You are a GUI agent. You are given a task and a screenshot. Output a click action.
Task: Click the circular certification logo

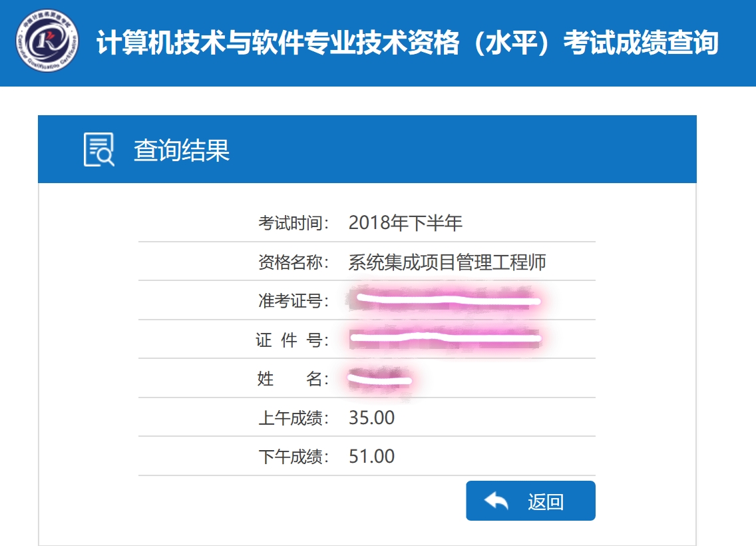click(x=47, y=41)
